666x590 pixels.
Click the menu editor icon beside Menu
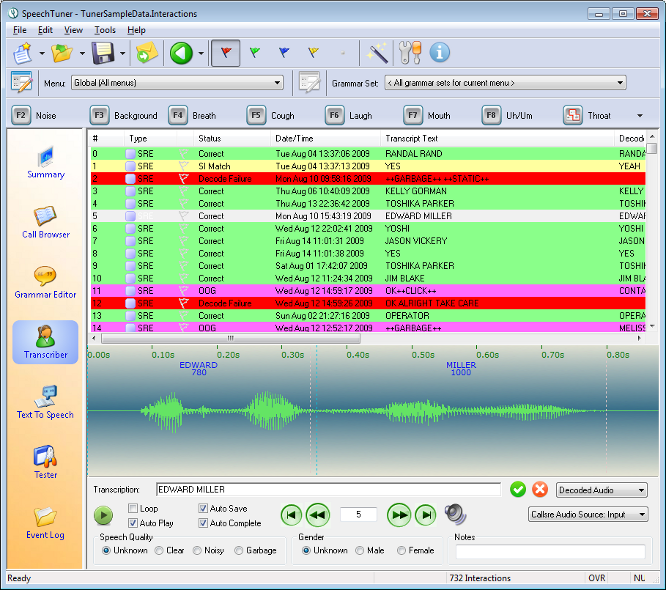tap(21, 82)
